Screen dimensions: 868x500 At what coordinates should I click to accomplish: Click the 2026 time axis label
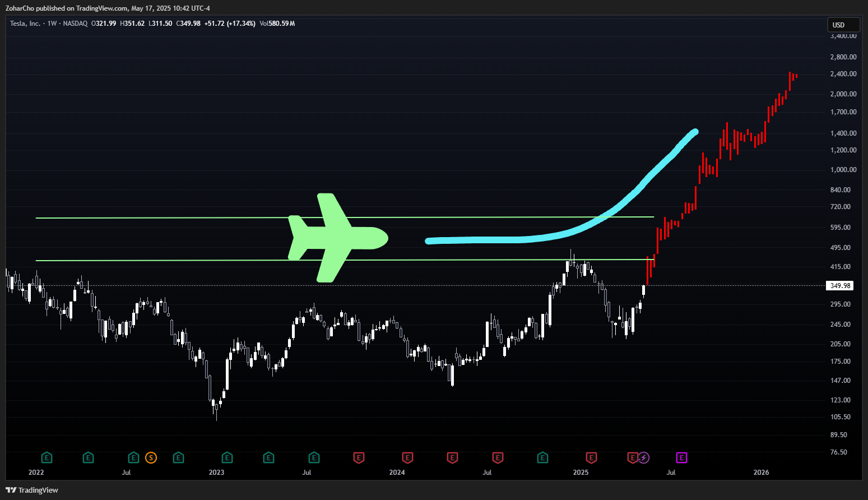coord(761,473)
